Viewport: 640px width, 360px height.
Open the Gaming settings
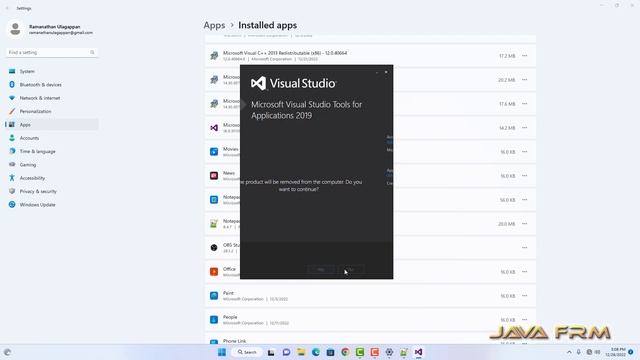[x=52, y=164]
